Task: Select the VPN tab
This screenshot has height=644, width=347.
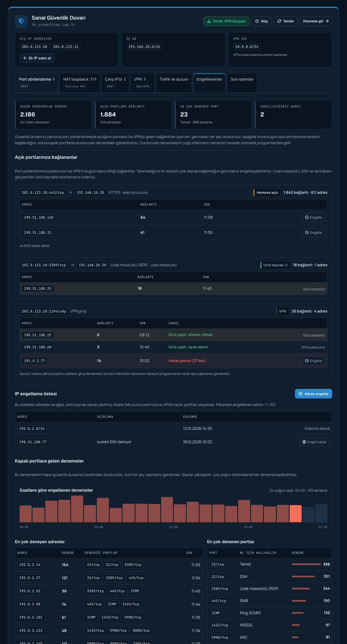Action: pyautogui.click(x=142, y=83)
